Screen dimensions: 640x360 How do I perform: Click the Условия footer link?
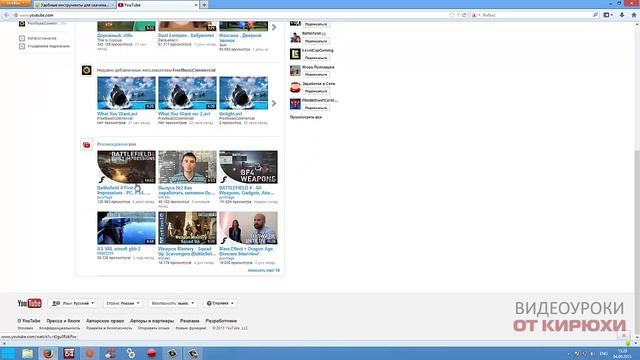tap(25, 328)
